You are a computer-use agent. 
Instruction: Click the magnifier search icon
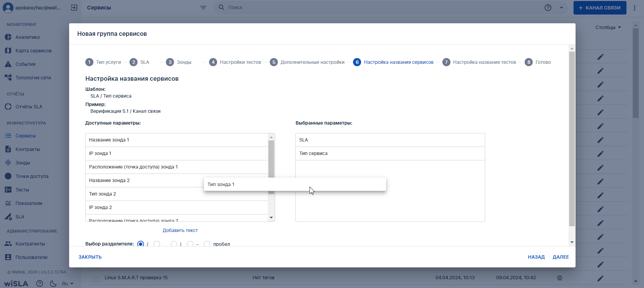pyautogui.click(x=222, y=7)
